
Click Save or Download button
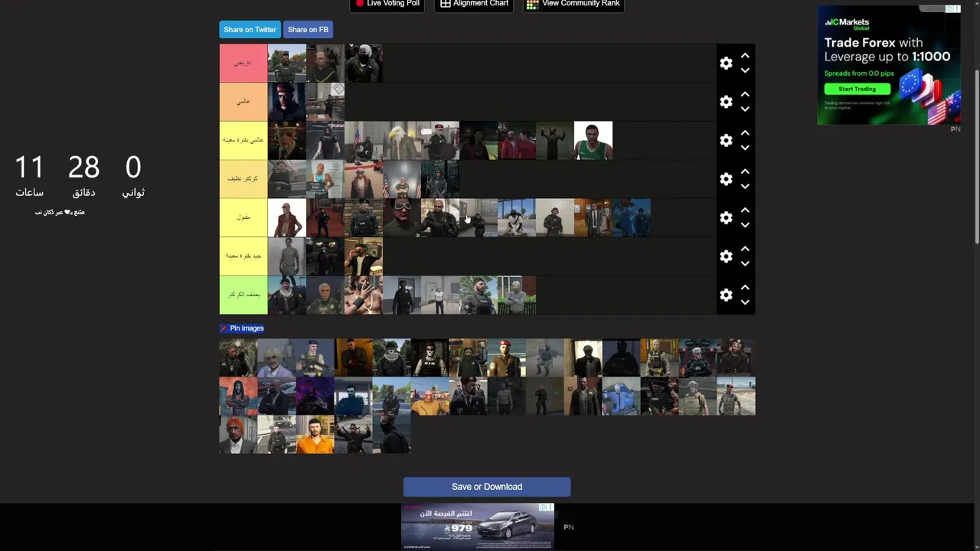point(487,487)
